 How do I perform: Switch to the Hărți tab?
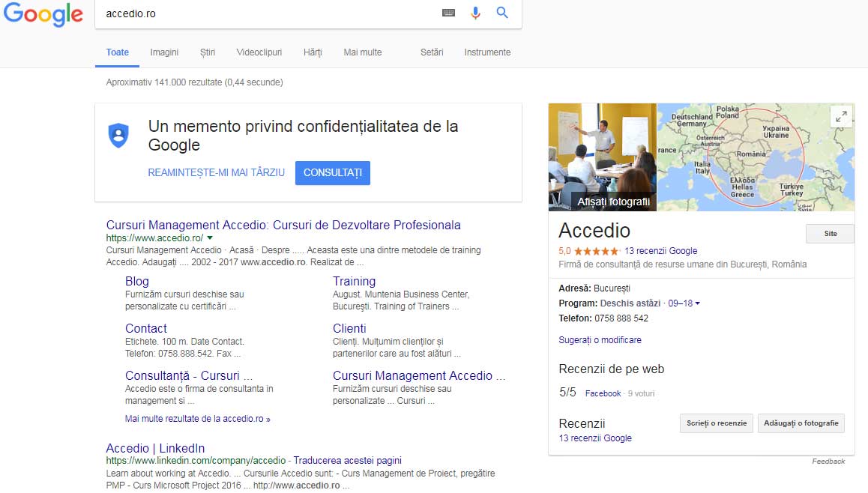pos(313,52)
